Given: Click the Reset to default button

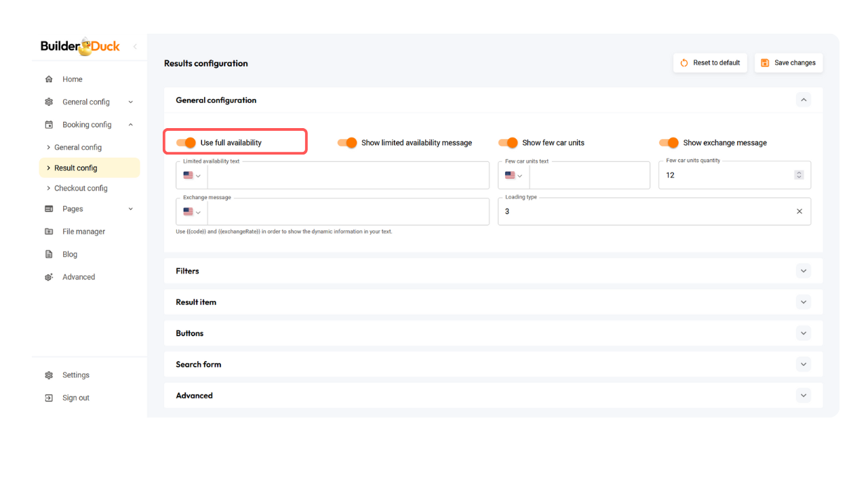Looking at the screenshot, I should tap(710, 63).
